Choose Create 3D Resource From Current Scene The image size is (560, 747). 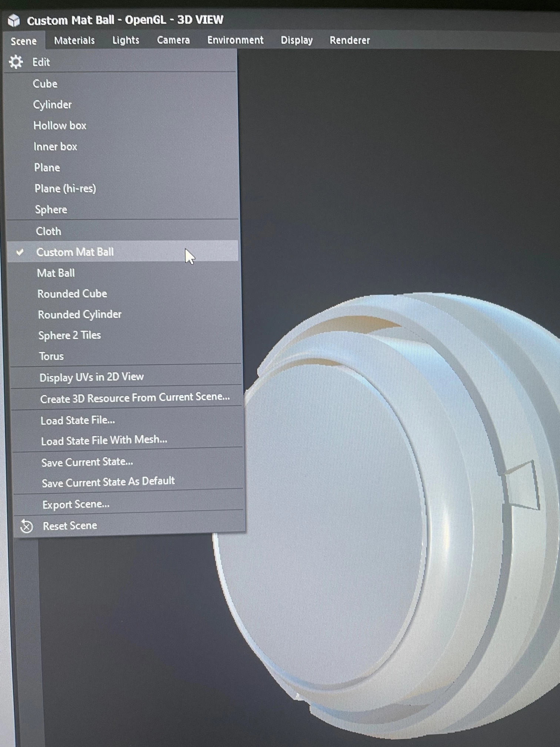[x=126, y=398]
